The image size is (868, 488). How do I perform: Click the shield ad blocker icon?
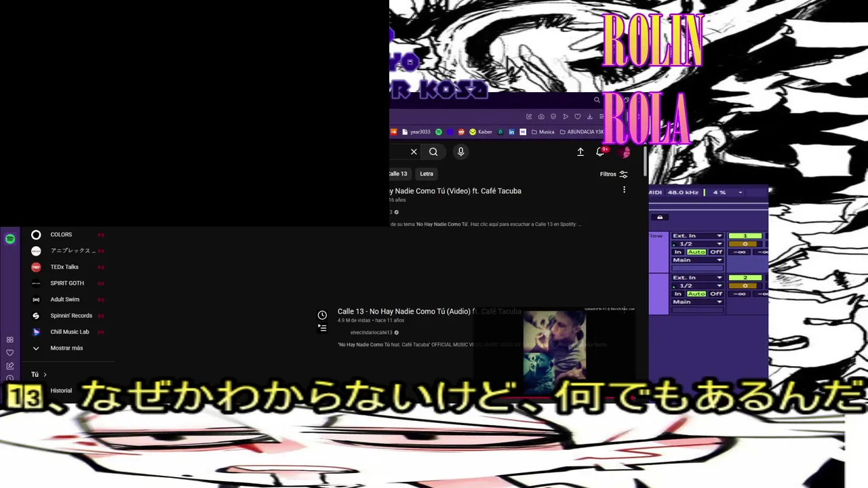(x=553, y=117)
